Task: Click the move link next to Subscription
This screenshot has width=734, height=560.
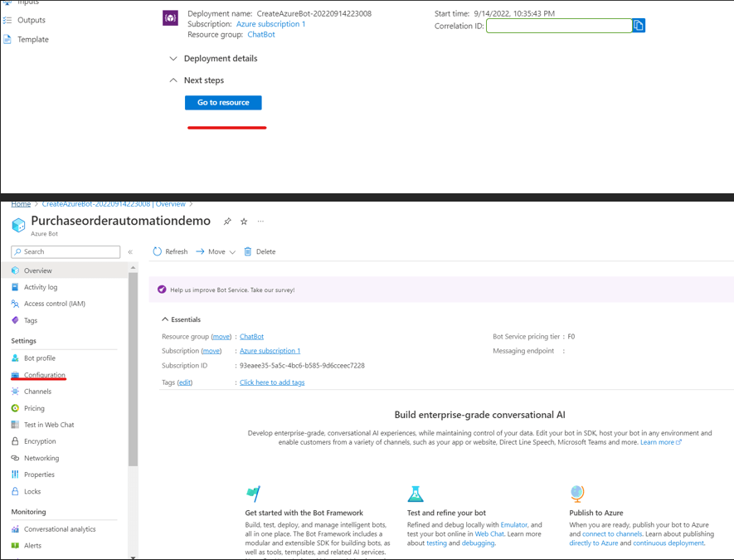Action: (211, 351)
